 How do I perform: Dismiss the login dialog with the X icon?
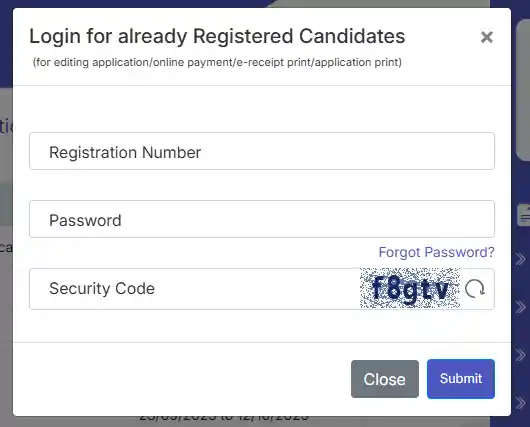(487, 37)
